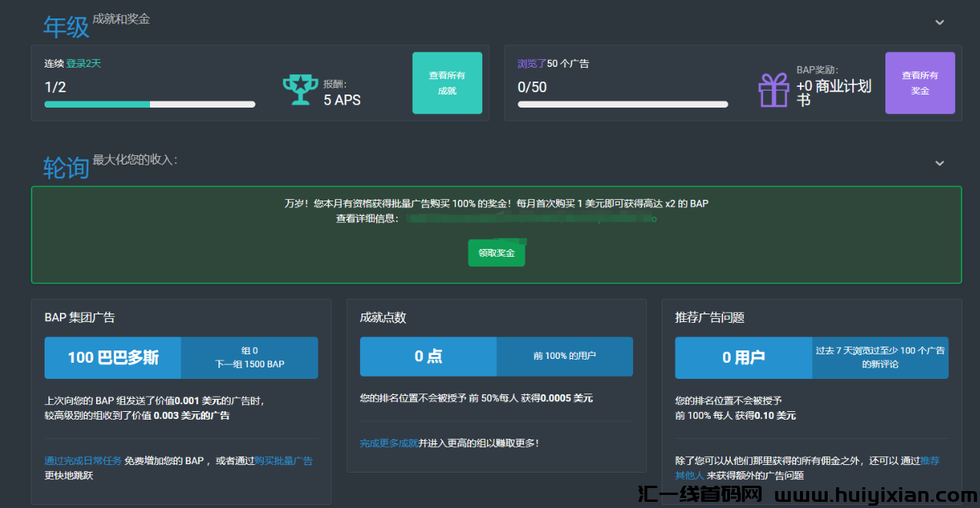The width and height of the screenshot is (980, 508).
Task: Collapse the 轮询 section chevron
Action: point(939,163)
